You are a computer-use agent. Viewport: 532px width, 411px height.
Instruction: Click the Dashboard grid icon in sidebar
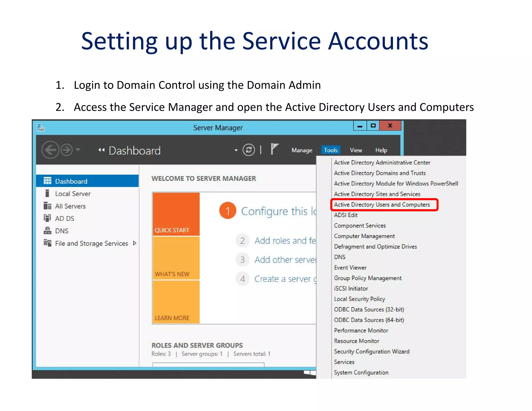(47, 181)
